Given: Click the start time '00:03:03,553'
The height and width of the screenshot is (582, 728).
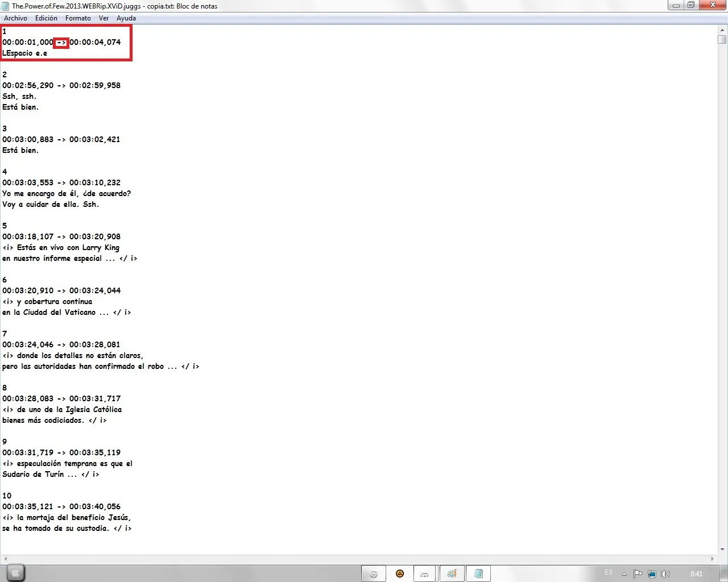Looking at the screenshot, I should (x=28, y=182).
